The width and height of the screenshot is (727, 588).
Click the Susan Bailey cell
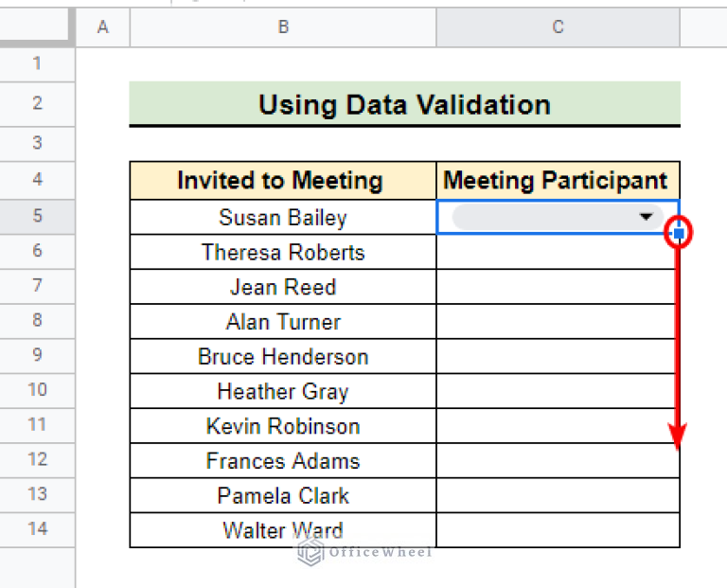pos(283,217)
